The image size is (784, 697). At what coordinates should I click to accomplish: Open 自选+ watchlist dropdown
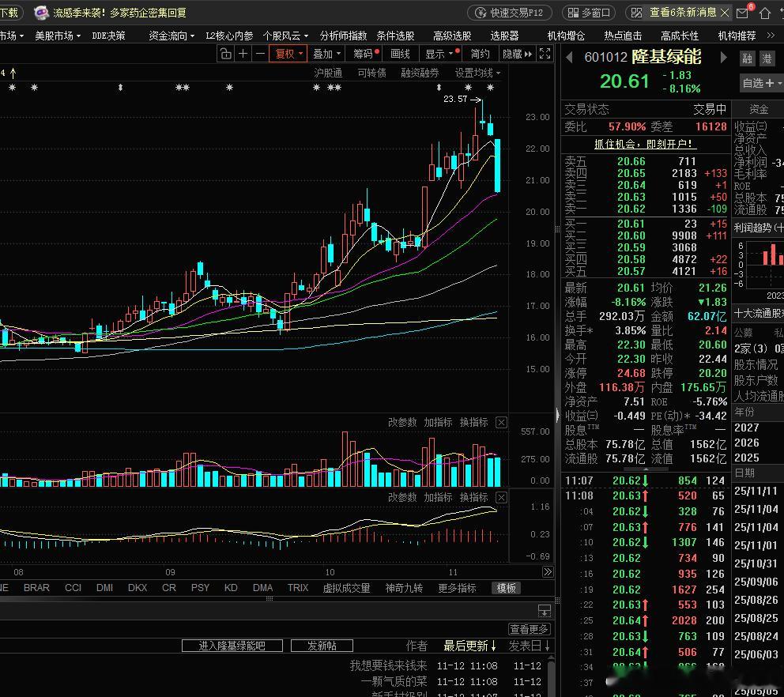click(x=762, y=83)
